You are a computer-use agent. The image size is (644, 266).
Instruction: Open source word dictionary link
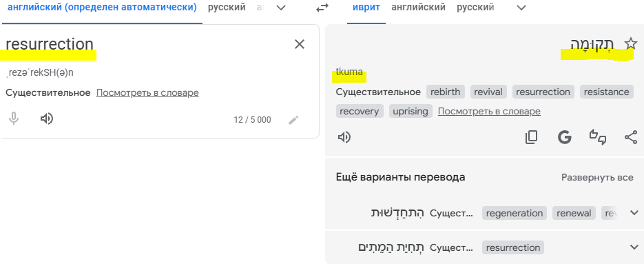147,93
